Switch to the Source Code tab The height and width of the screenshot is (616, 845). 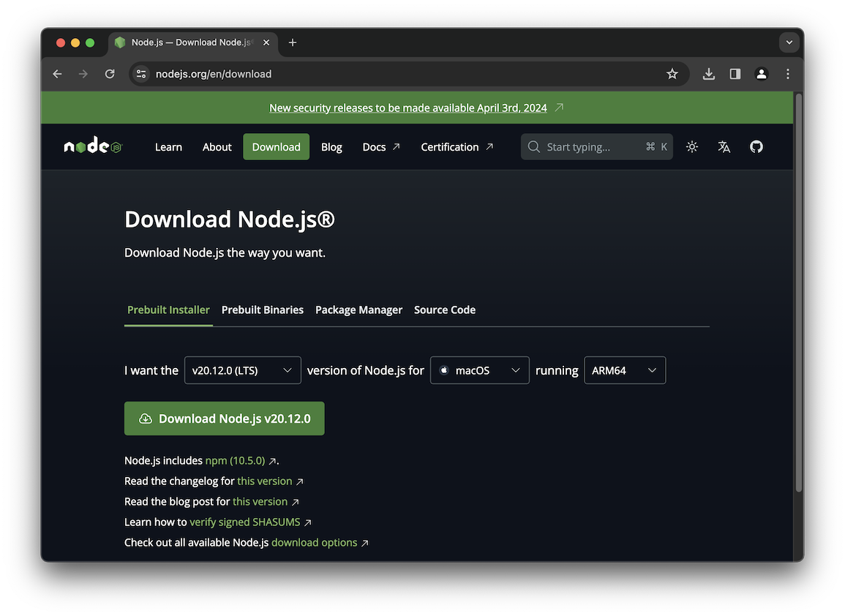(445, 310)
